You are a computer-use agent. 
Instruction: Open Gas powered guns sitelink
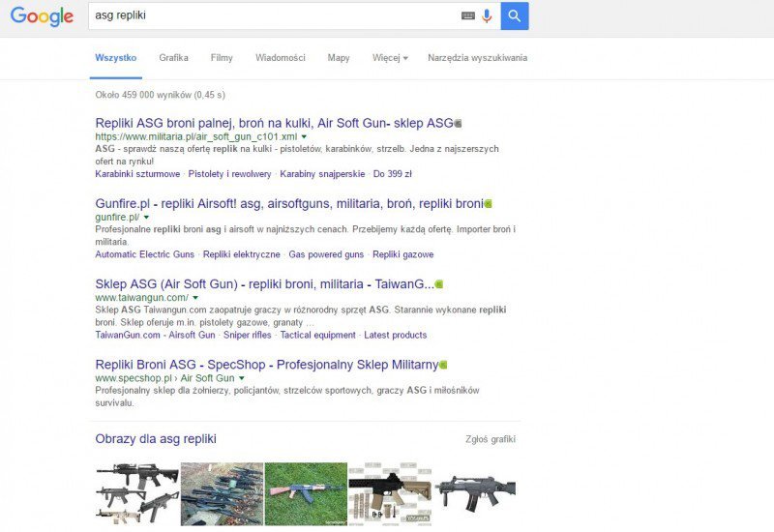326,254
